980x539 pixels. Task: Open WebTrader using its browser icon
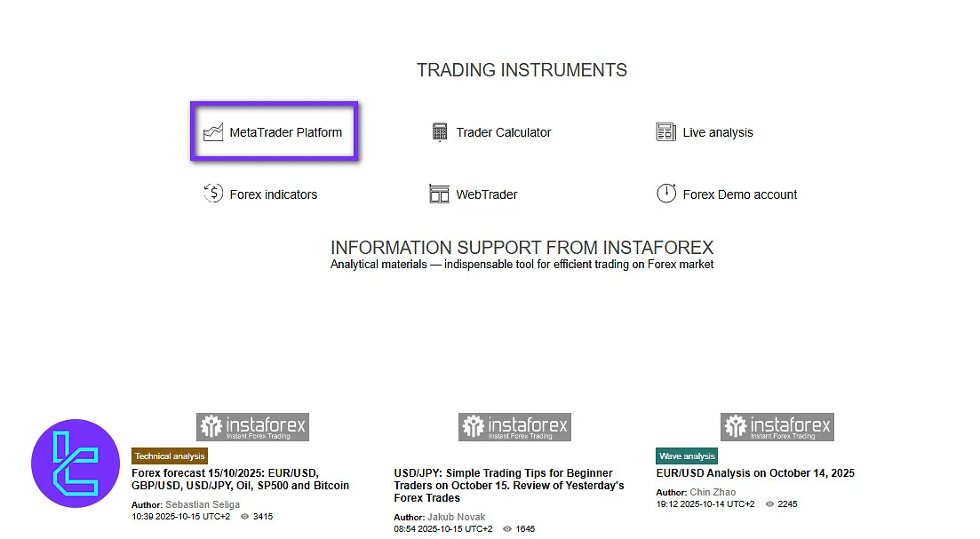click(x=441, y=194)
